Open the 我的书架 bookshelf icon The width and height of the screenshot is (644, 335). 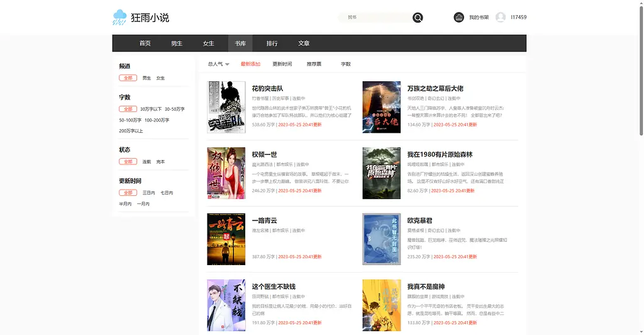tap(459, 17)
